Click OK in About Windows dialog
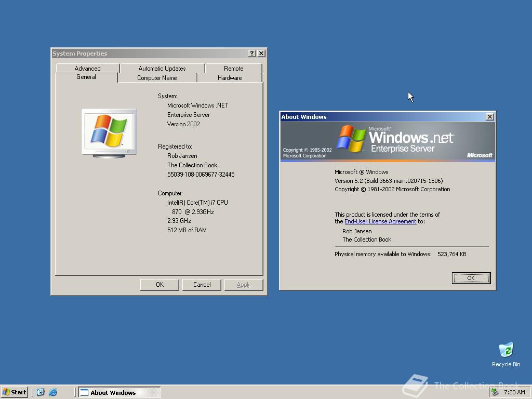Viewport: 532px width, 399px height. (x=471, y=278)
